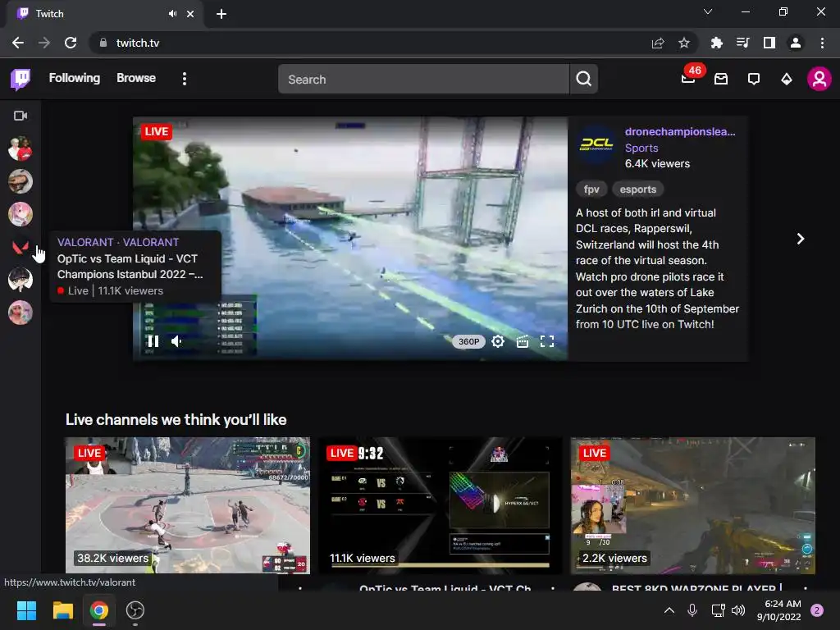The height and width of the screenshot is (630, 840).
Task: Open the Following tab
Action: click(75, 78)
